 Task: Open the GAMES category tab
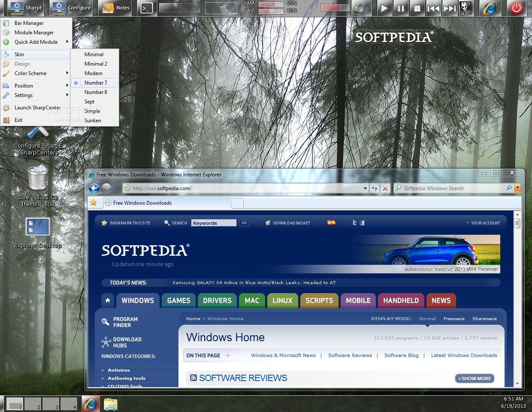(x=178, y=300)
